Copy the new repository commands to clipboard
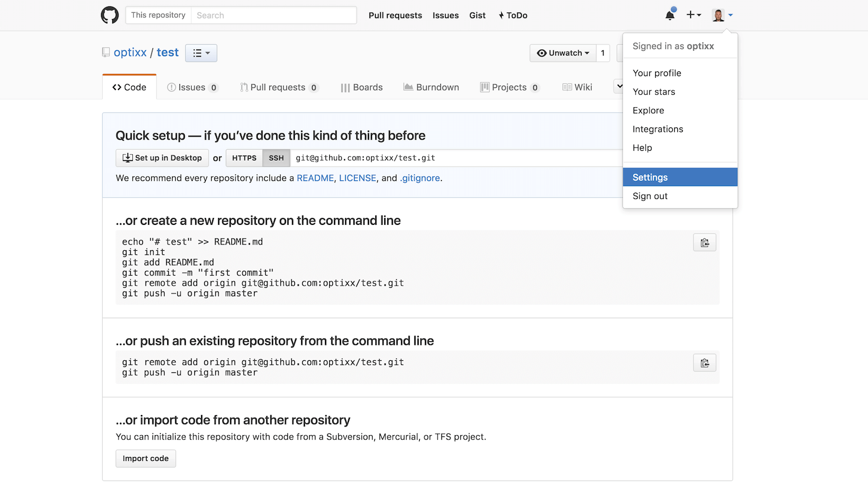 pyautogui.click(x=704, y=243)
